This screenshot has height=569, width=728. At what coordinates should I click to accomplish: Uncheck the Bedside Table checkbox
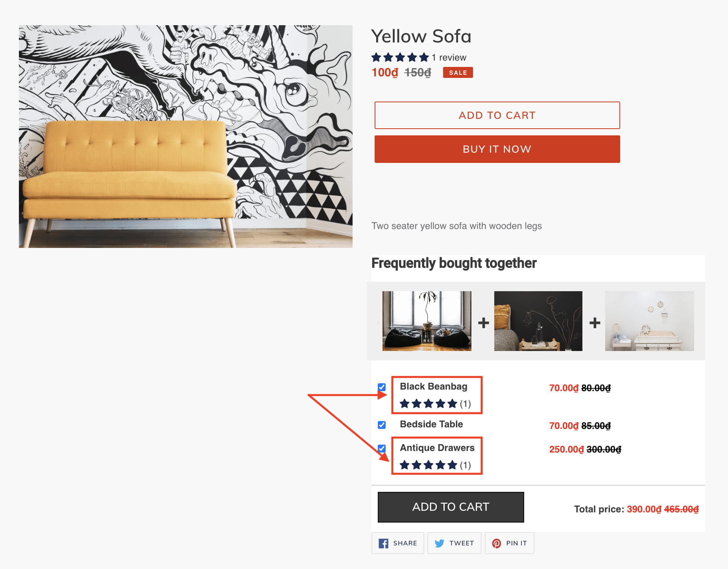pyautogui.click(x=382, y=425)
